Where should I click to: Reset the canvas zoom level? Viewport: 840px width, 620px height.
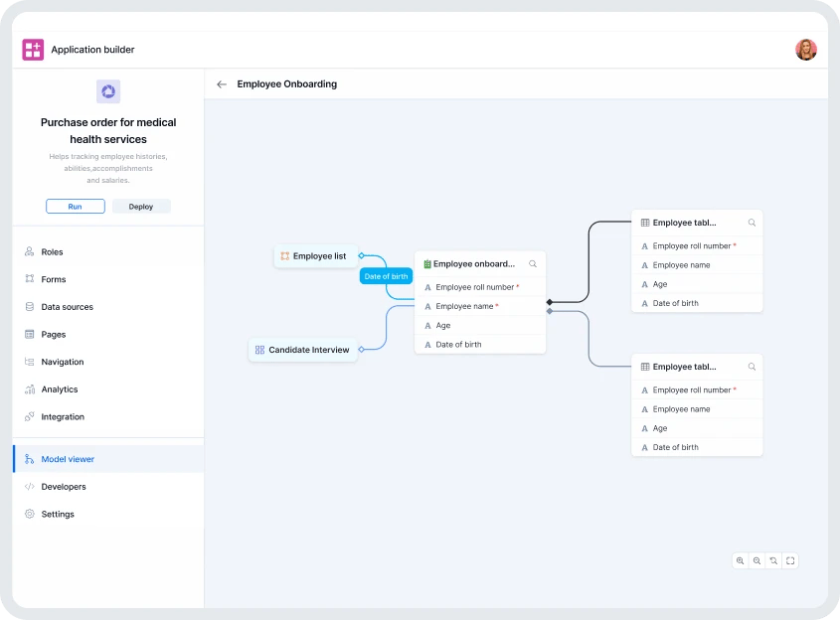click(x=773, y=560)
